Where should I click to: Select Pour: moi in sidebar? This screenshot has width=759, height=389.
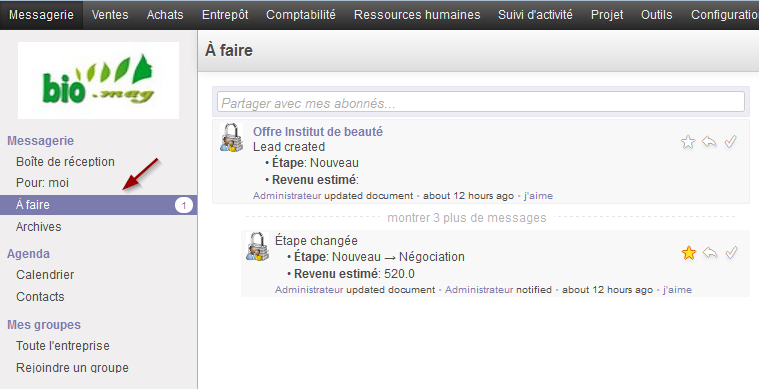[x=43, y=183]
